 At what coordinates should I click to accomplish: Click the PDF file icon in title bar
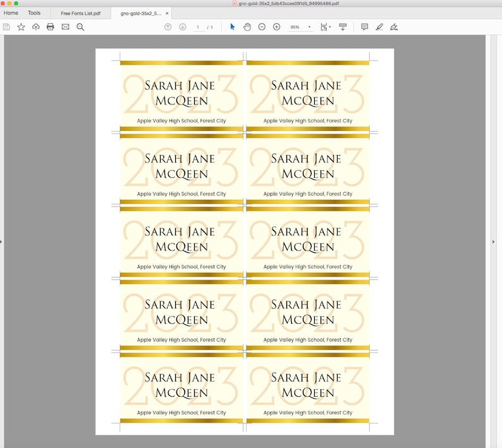pyautogui.click(x=235, y=3)
